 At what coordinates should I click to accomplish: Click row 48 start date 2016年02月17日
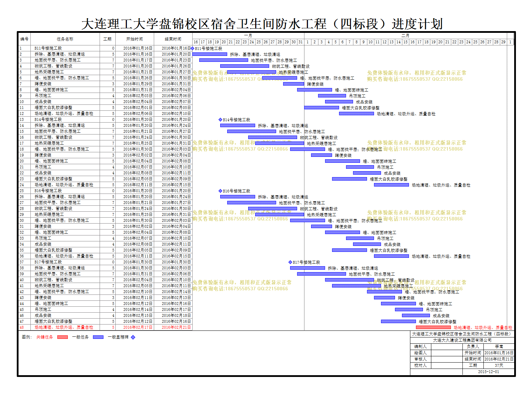pos(138,327)
